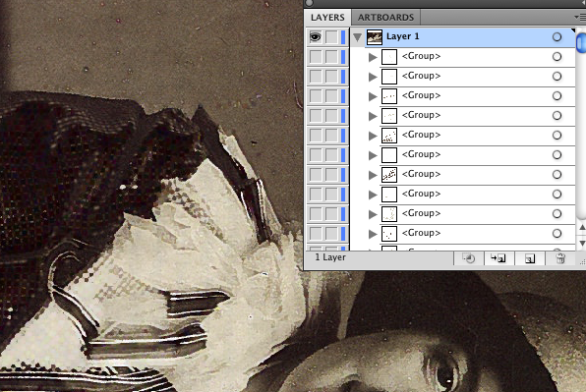Click thumbnail of the third <Group>
Image resolution: width=586 pixels, height=392 pixels.
(x=389, y=96)
